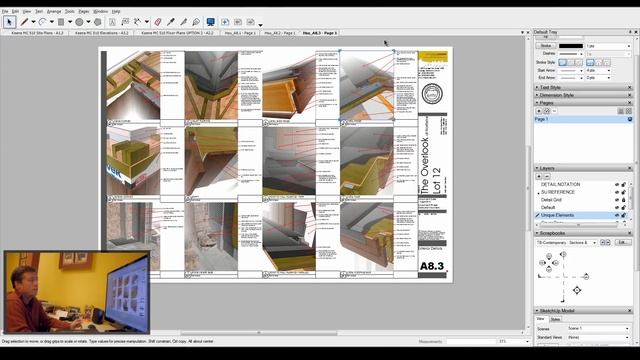Click the webcam video thumbnail
This screenshot has width=640, height=360.
point(77,292)
